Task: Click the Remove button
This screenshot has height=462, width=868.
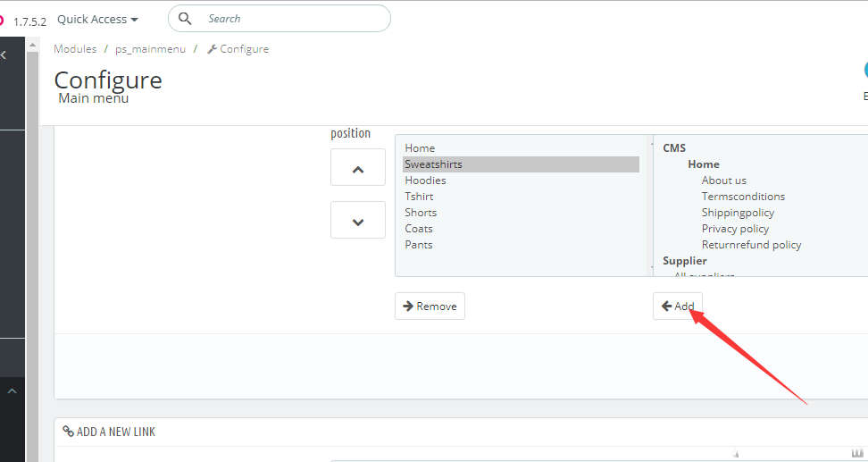Action: pyautogui.click(x=430, y=306)
